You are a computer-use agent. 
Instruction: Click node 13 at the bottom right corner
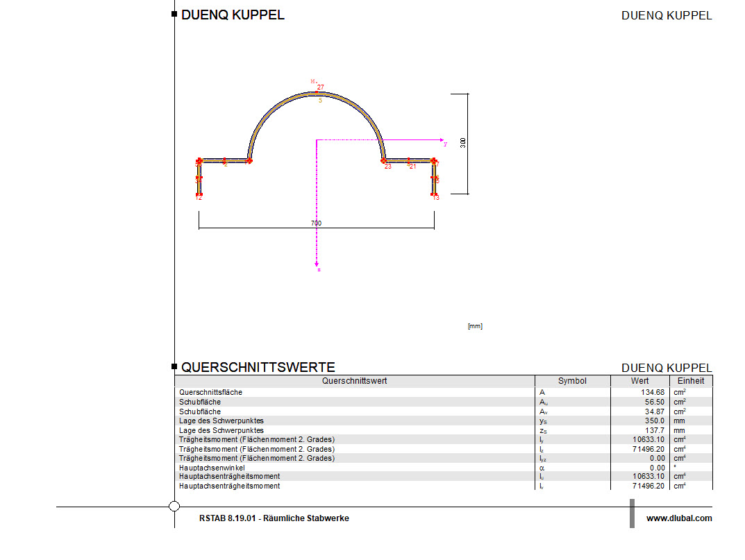(433, 195)
